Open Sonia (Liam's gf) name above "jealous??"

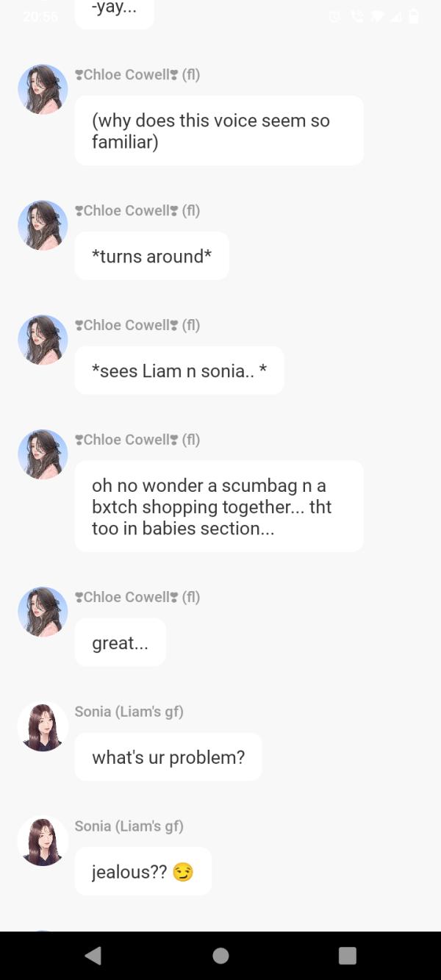[129, 826]
